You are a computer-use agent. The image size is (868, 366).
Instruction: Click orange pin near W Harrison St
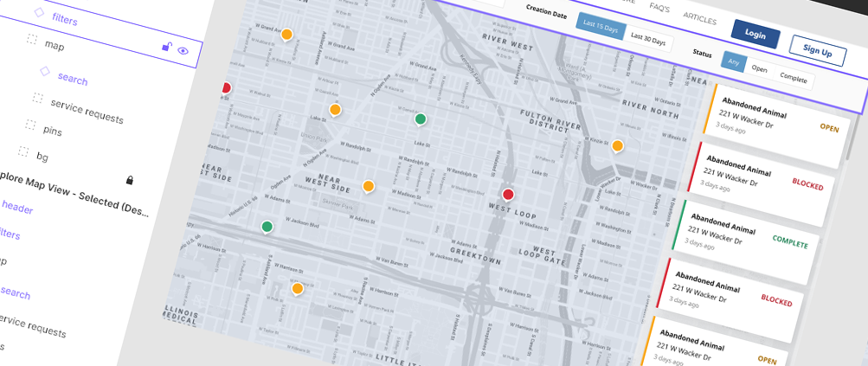coord(298,288)
